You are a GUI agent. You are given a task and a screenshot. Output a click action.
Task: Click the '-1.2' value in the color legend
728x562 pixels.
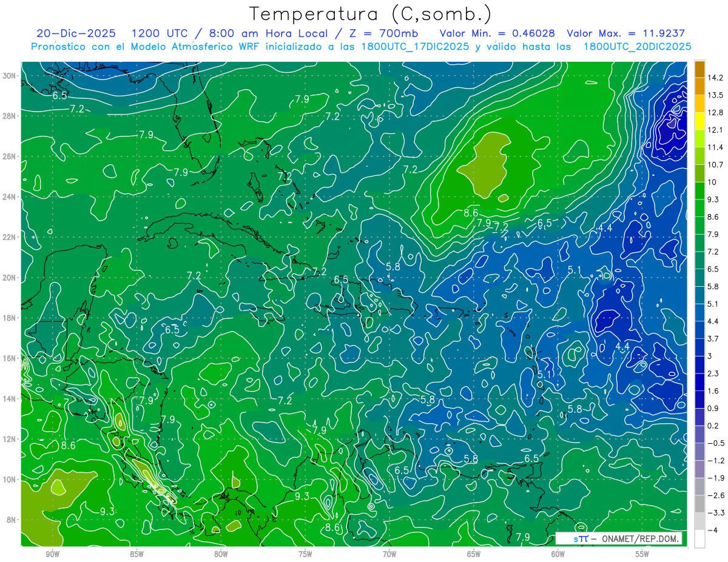click(716, 460)
